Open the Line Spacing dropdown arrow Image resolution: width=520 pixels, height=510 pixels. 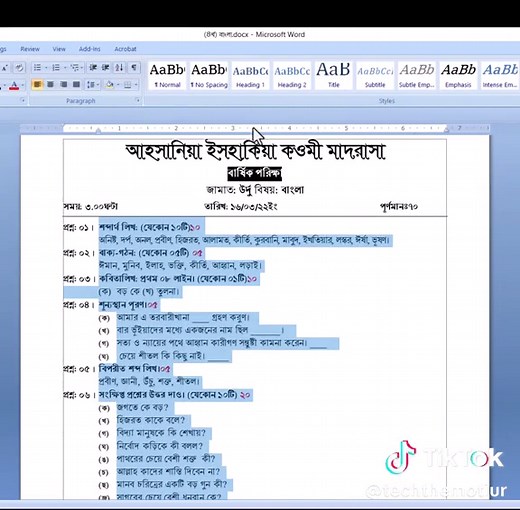[98, 85]
